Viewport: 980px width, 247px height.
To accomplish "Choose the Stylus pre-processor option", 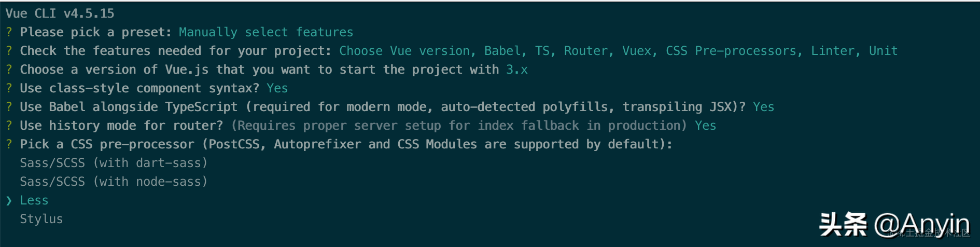I will [41, 219].
